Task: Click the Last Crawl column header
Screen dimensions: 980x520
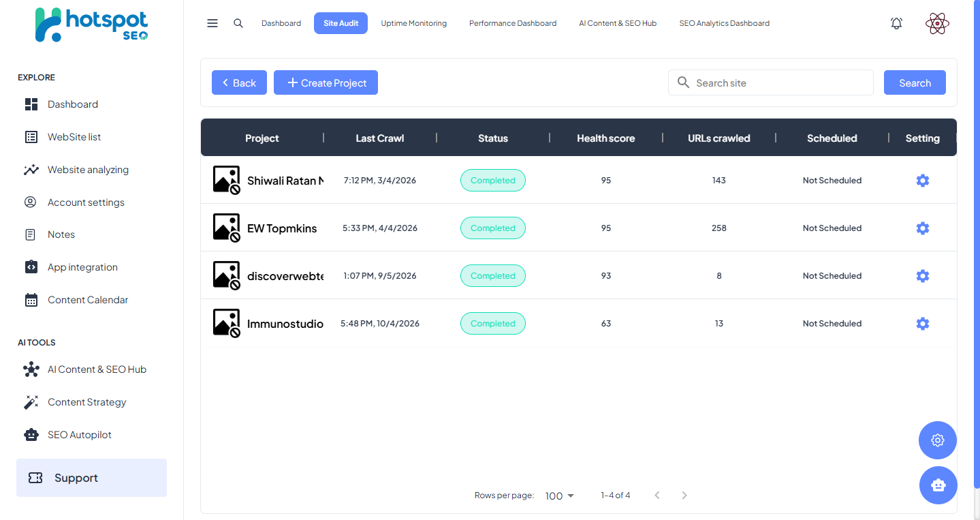Action: [x=380, y=138]
